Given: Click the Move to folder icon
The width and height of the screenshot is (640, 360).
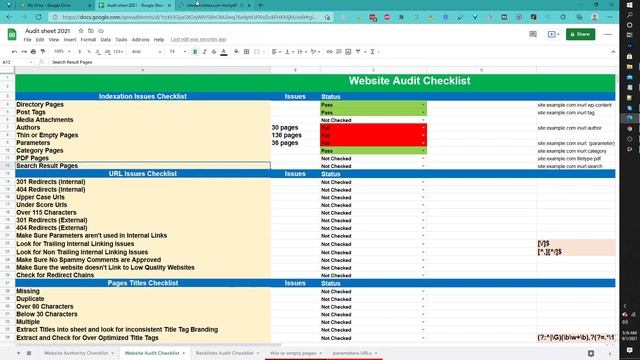Looking at the screenshot, I should (x=91, y=31).
